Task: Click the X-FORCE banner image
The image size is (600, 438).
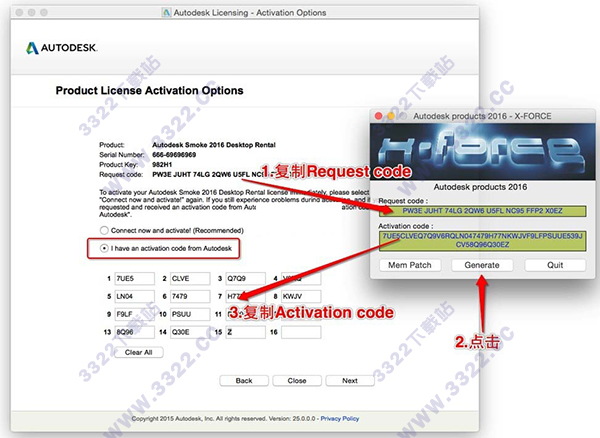Action: coord(483,151)
